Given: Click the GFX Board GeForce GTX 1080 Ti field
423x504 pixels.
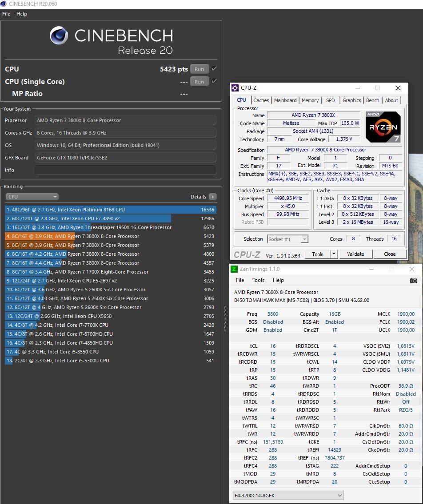Looking at the screenshot, I should 125,158.
